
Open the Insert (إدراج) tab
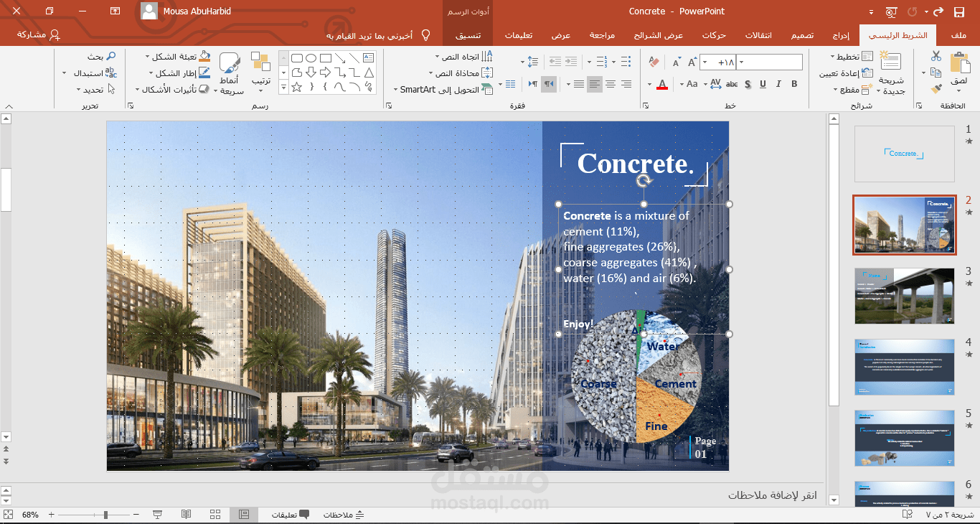click(841, 35)
